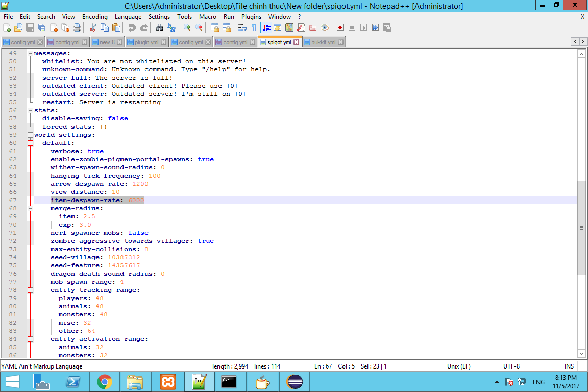Click the New file toolbar icon
The height and width of the screenshot is (392, 588).
point(7,28)
